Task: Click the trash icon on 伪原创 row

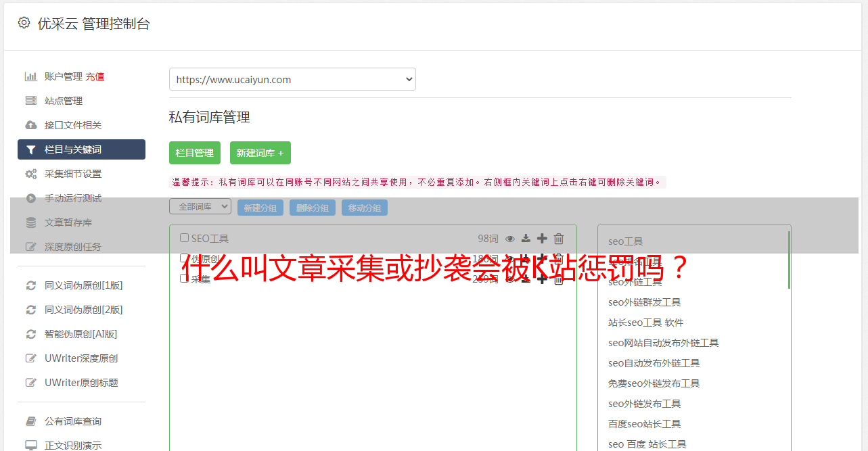Action: click(559, 259)
